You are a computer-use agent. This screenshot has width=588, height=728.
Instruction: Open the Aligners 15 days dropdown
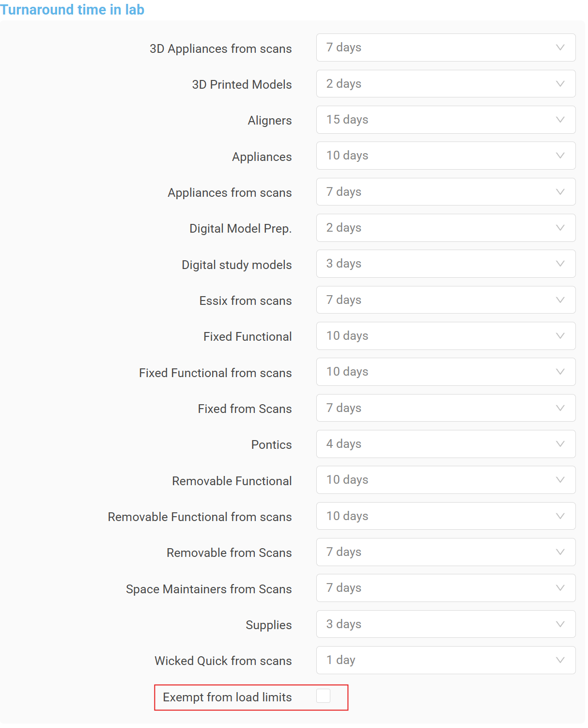[x=445, y=120]
